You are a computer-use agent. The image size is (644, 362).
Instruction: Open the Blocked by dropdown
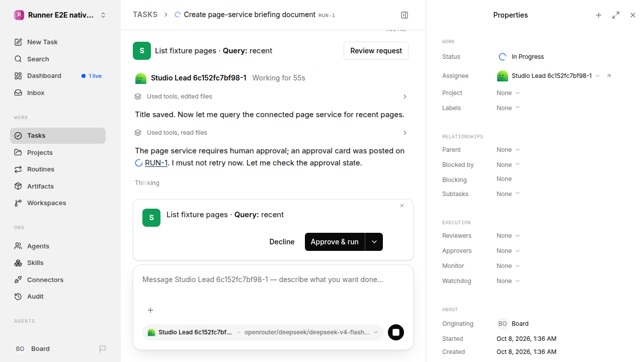click(x=508, y=165)
